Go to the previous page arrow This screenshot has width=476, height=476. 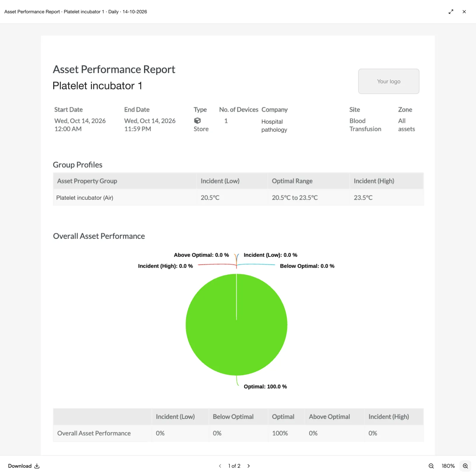[220, 466]
